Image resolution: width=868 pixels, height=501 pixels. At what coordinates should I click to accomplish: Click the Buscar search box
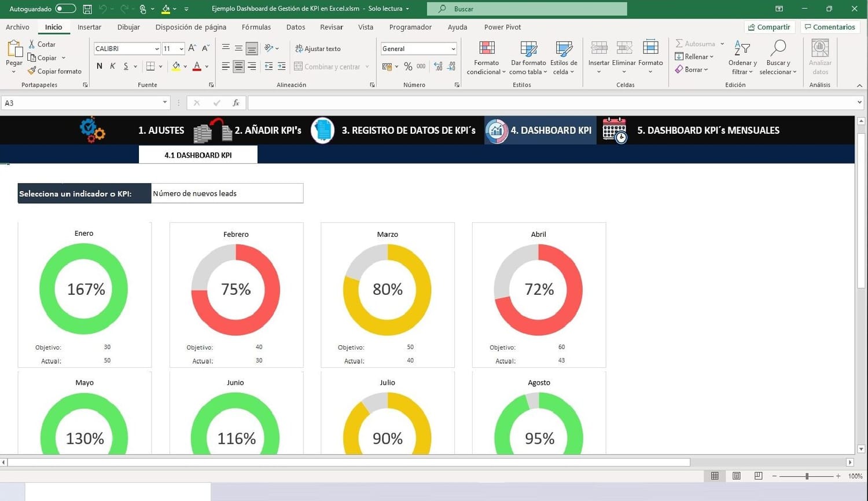click(x=527, y=9)
